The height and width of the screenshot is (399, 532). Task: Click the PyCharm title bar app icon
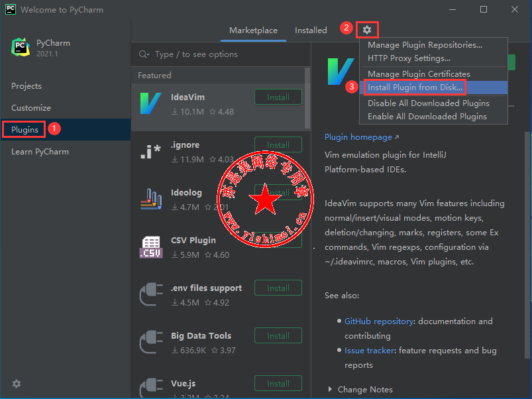(11, 9)
